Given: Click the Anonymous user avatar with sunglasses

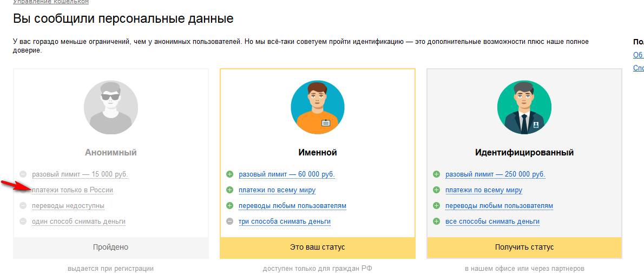Looking at the screenshot, I should coord(110,107).
